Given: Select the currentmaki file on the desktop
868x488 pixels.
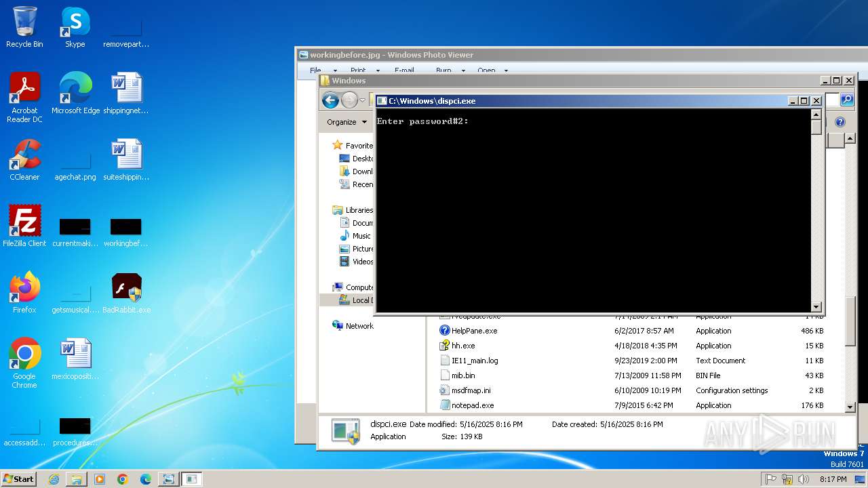Looking at the screenshot, I should pos(75,232).
